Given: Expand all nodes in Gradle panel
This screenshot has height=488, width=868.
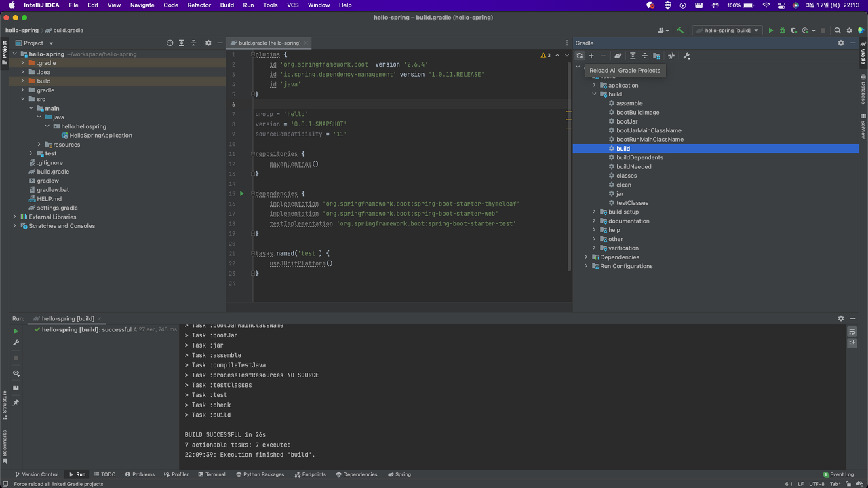Looking at the screenshot, I should [x=633, y=56].
